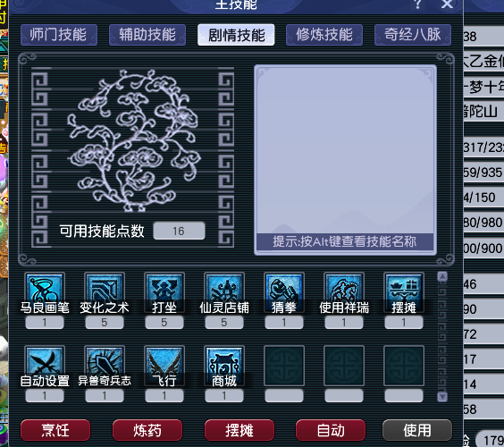Select the 商城 shop skill icon
This screenshot has width=504, height=447.
tap(224, 366)
